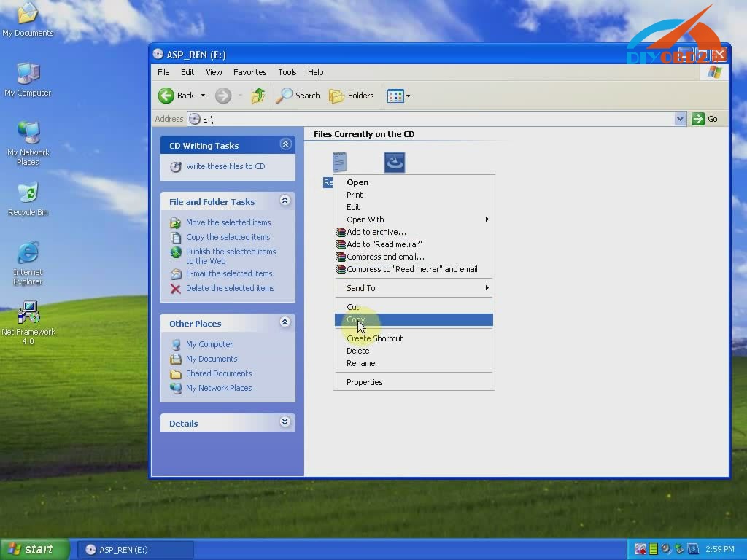
Task: Open the Edit menu
Action: [x=187, y=72]
